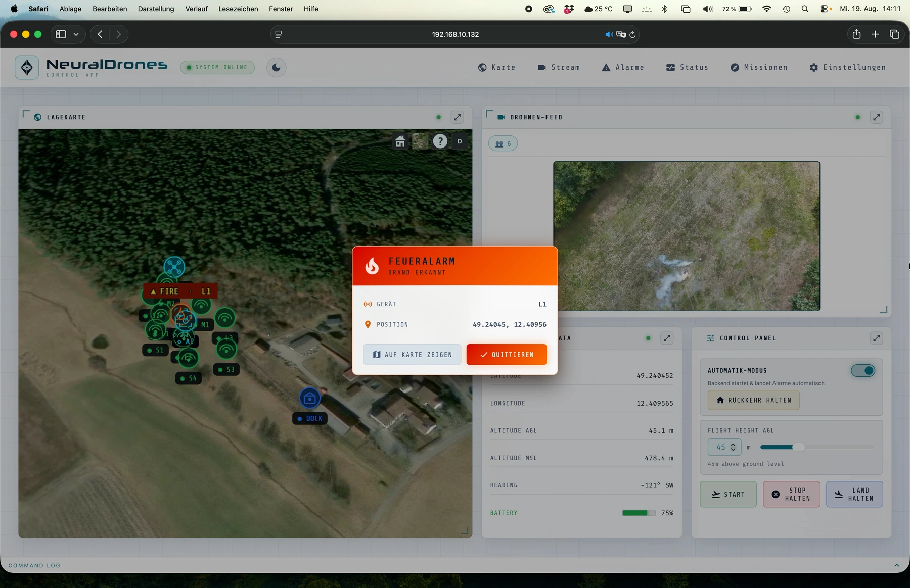Expand the Drohnen-Feed panel to fullscreen
The image size is (910, 588).
tap(876, 117)
